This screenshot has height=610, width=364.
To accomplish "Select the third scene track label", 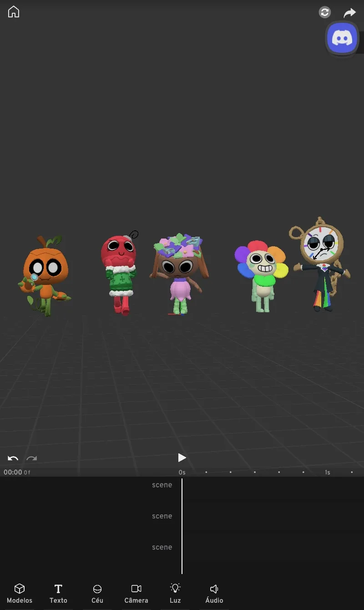I will tap(162, 547).
